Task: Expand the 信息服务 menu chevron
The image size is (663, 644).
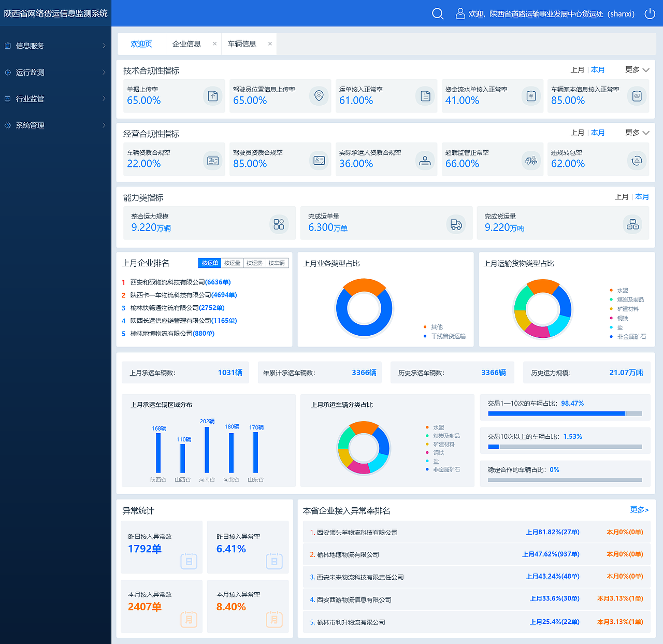Action: tap(104, 46)
